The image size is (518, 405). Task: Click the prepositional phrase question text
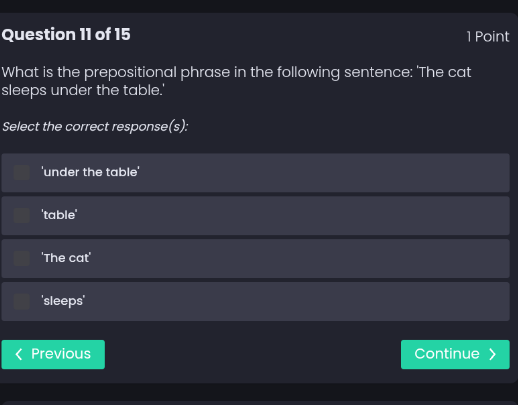coord(236,81)
